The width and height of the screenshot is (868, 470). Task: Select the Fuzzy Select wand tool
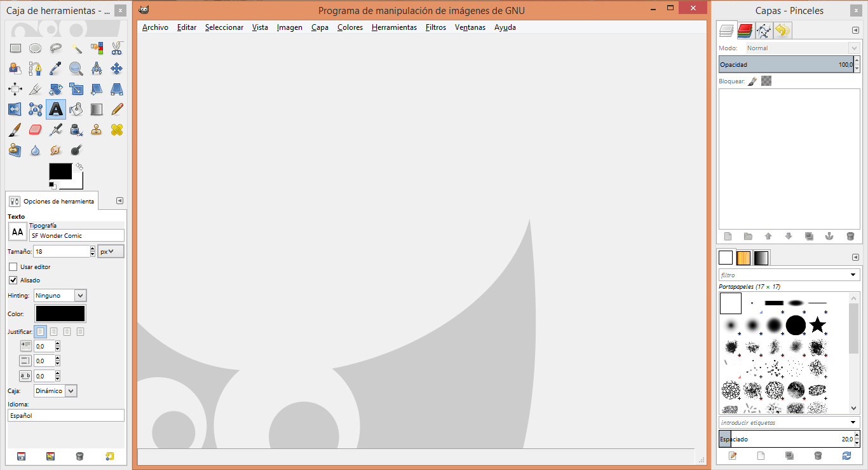(76, 48)
